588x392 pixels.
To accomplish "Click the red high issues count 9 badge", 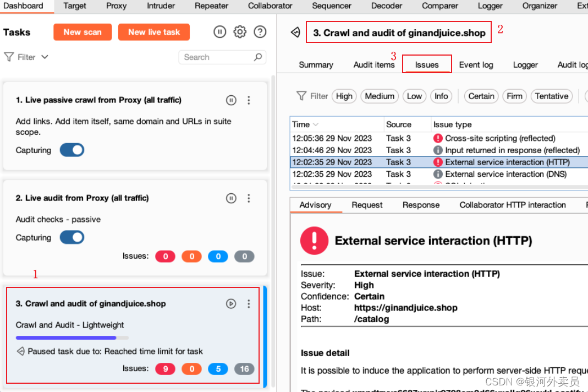I will coord(166,369).
